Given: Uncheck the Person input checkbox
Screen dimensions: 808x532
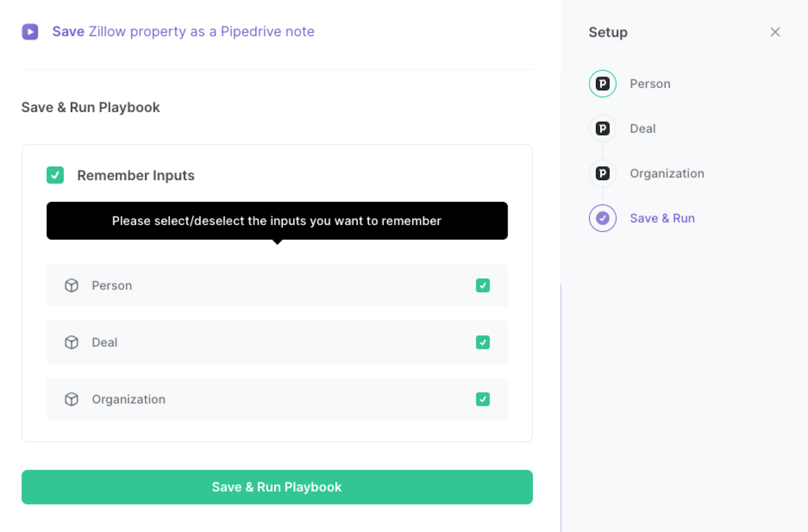Looking at the screenshot, I should pyautogui.click(x=483, y=286).
